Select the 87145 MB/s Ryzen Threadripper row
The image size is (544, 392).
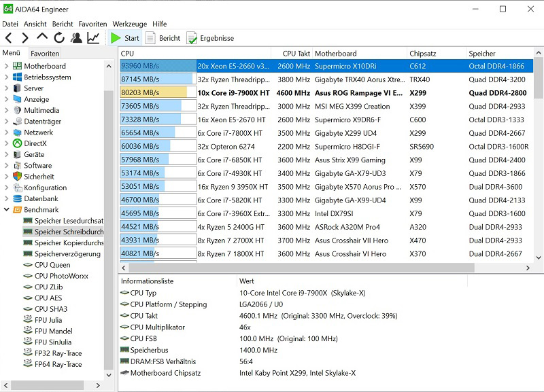pos(326,79)
